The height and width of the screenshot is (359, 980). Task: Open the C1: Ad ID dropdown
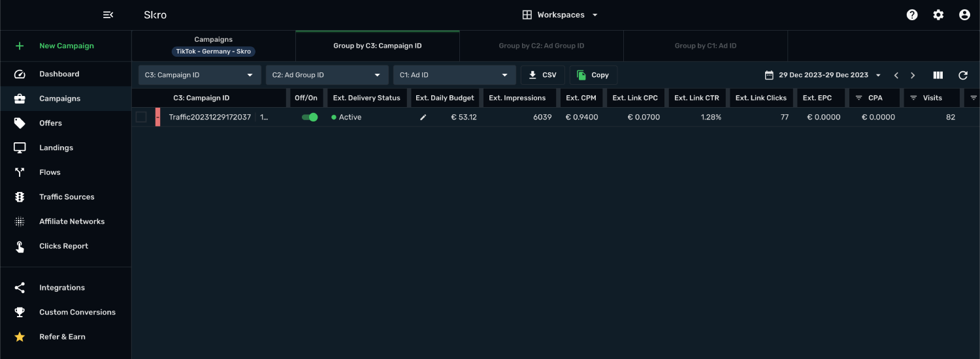455,75
